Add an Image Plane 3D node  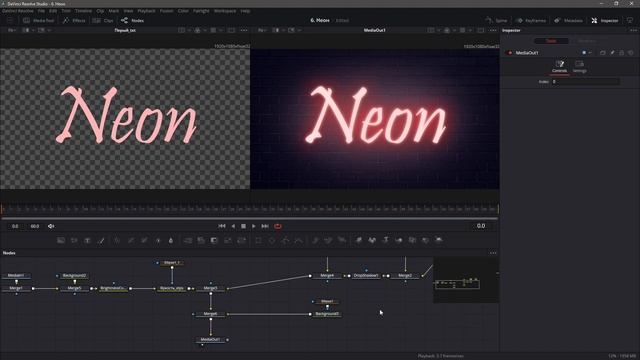point(358,240)
